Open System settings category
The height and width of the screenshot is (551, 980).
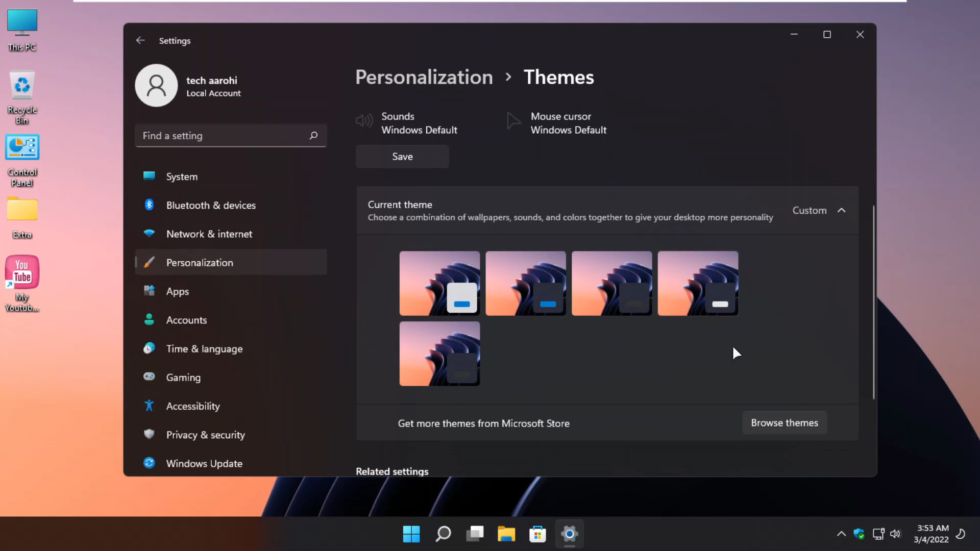[x=231, y=176]
